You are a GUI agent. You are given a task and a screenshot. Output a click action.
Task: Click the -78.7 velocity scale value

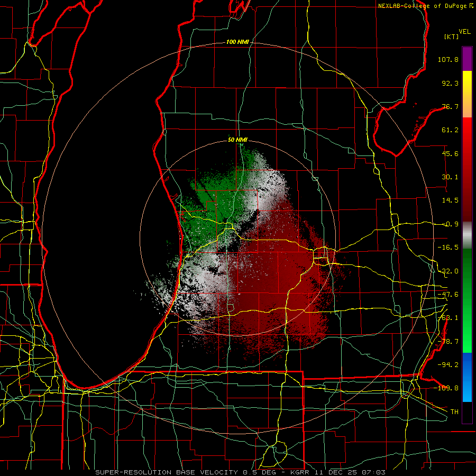[448, 342]
